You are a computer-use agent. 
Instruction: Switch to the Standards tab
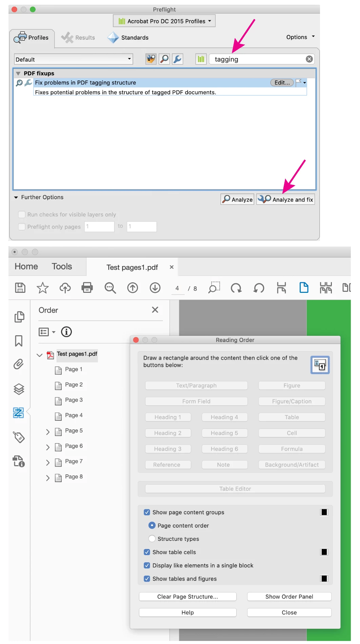point(128,37)
